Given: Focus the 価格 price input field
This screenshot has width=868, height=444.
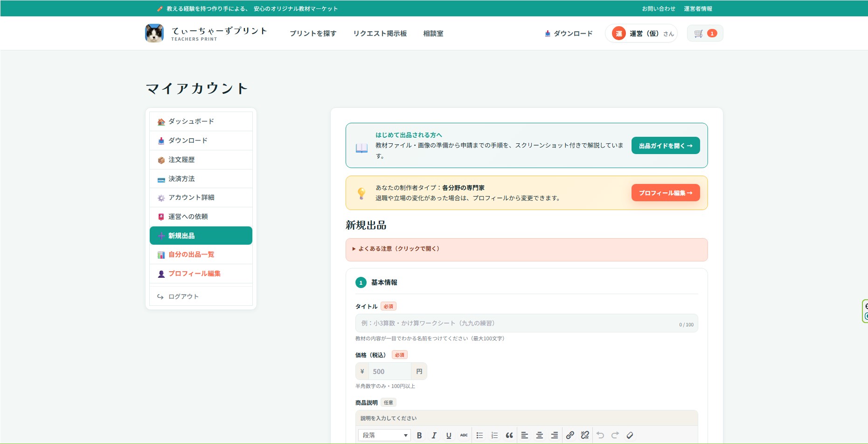Looking at the screenshot, I should [390, 372].
